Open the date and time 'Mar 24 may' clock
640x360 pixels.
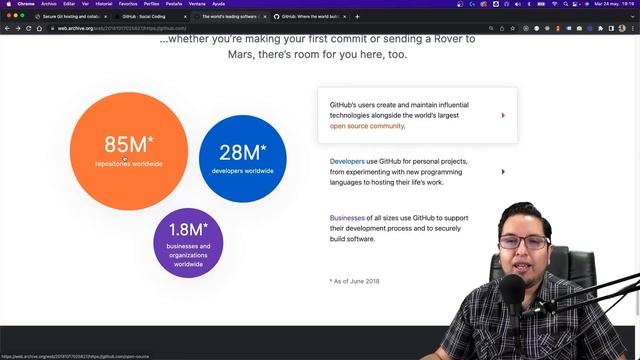[x=614, y=4]
